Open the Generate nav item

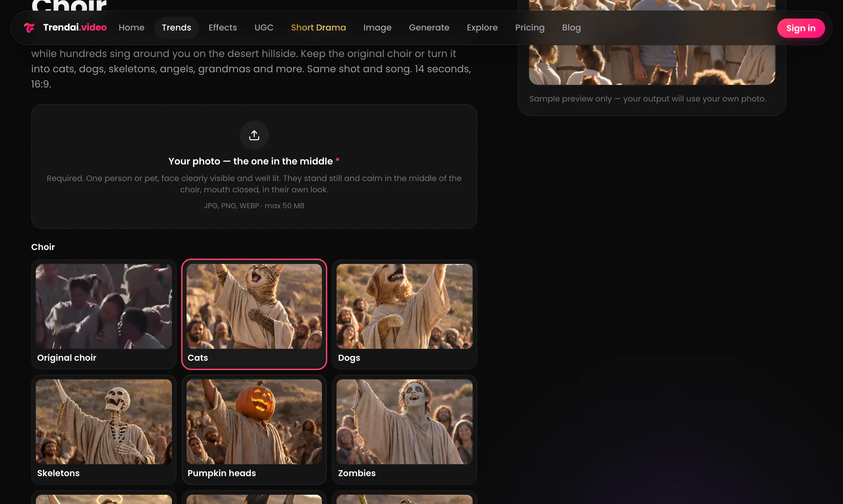click(x=429, y=28)
